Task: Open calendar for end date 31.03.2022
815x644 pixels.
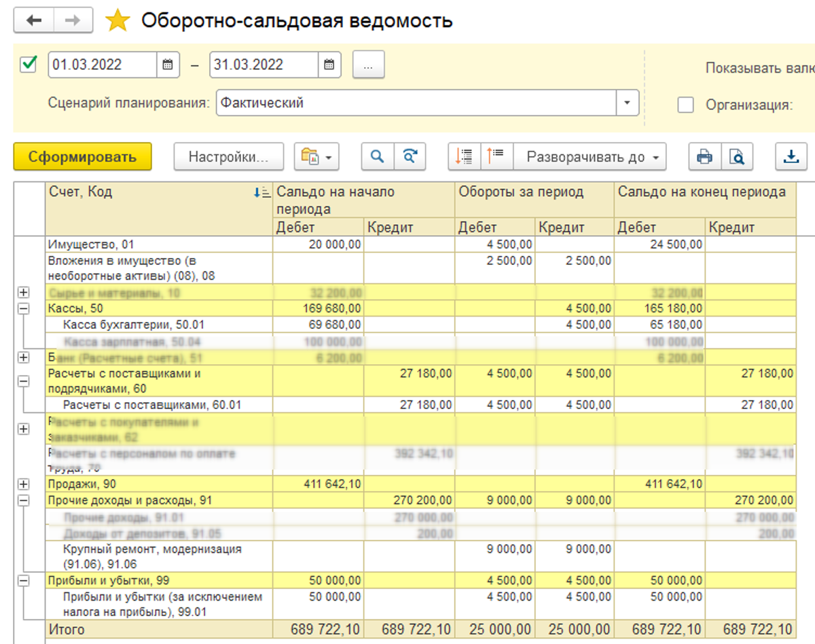Action: coord(329,65)
